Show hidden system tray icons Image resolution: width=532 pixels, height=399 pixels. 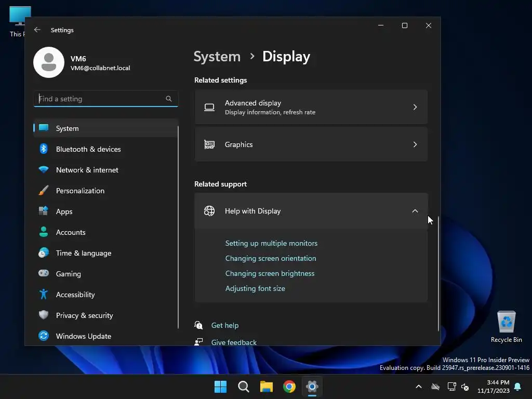point(419,387)
